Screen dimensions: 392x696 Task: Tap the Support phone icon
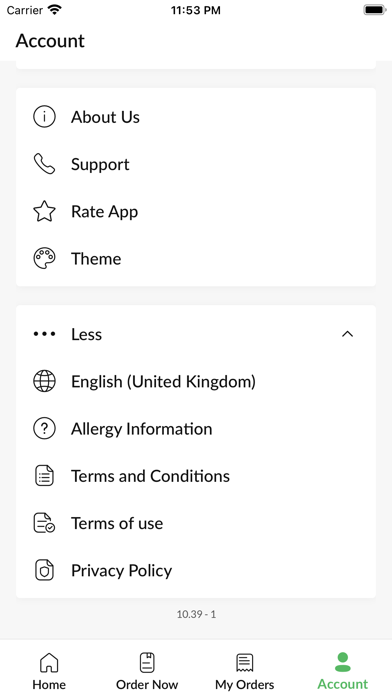click(x=44, y=164)
